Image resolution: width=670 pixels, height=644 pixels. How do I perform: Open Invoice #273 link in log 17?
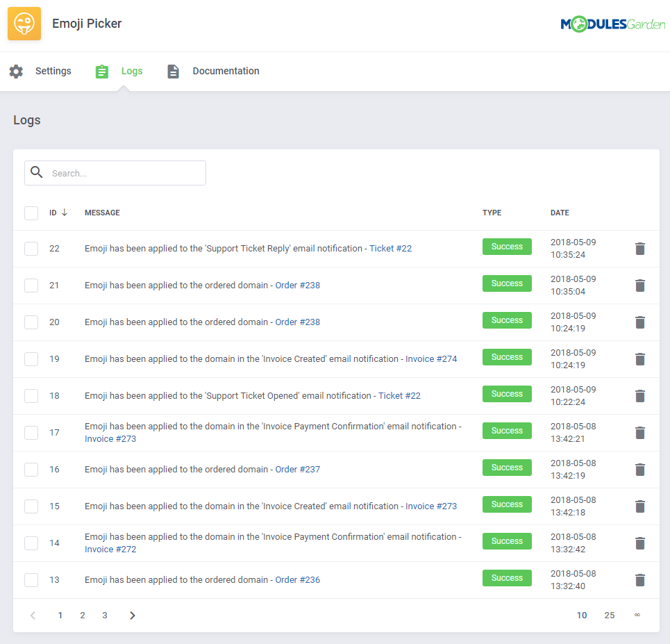coord(110,439)
